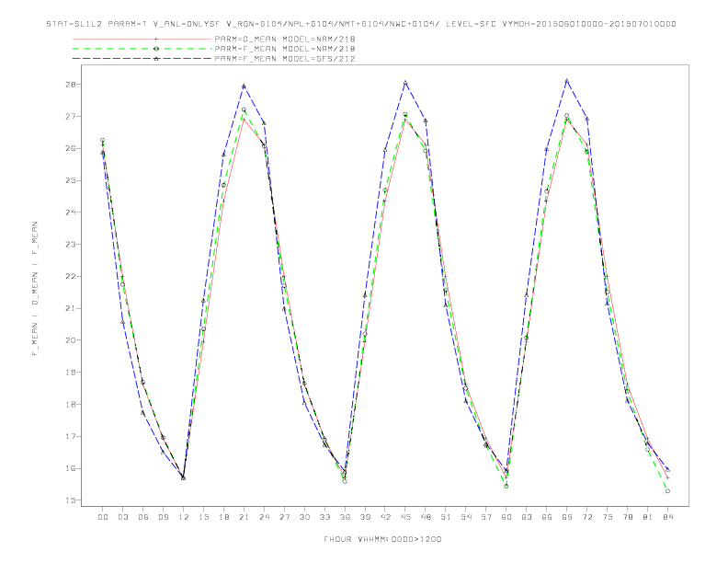Click the blue dashed legend line sample

coord(142,59)
